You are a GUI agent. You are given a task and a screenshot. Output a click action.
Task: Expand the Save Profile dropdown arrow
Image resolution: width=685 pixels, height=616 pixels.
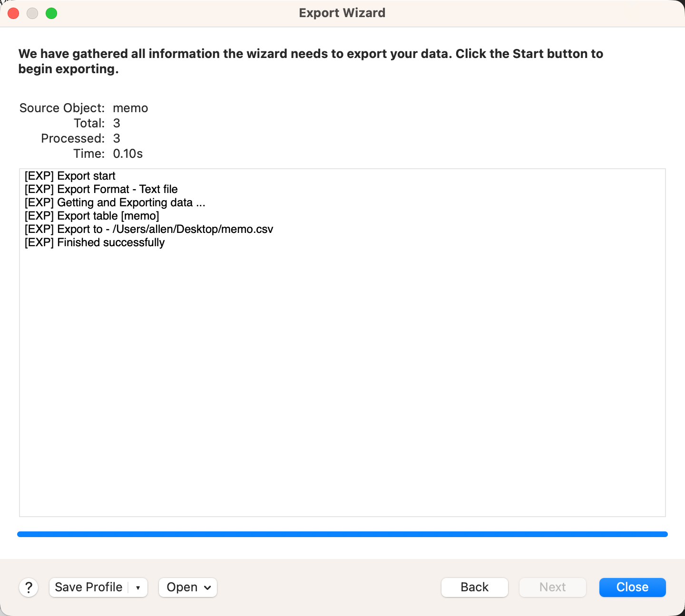coord(138,588)
